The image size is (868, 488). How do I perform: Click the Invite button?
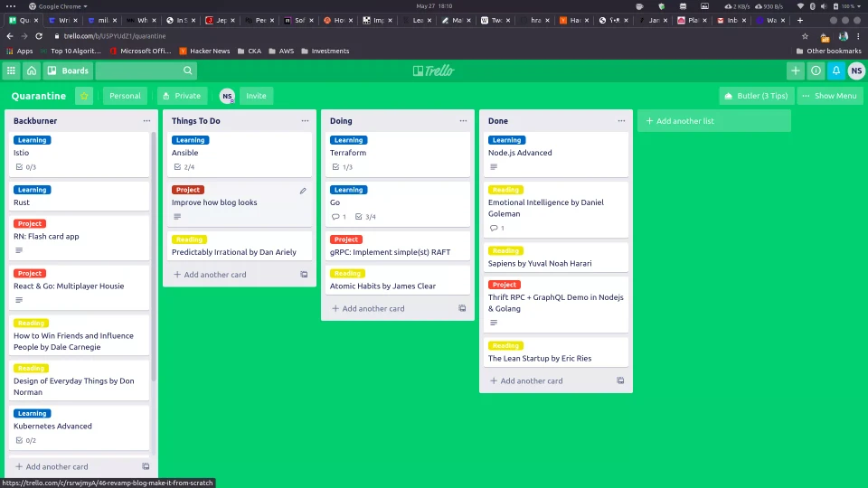tap(256, 96)
